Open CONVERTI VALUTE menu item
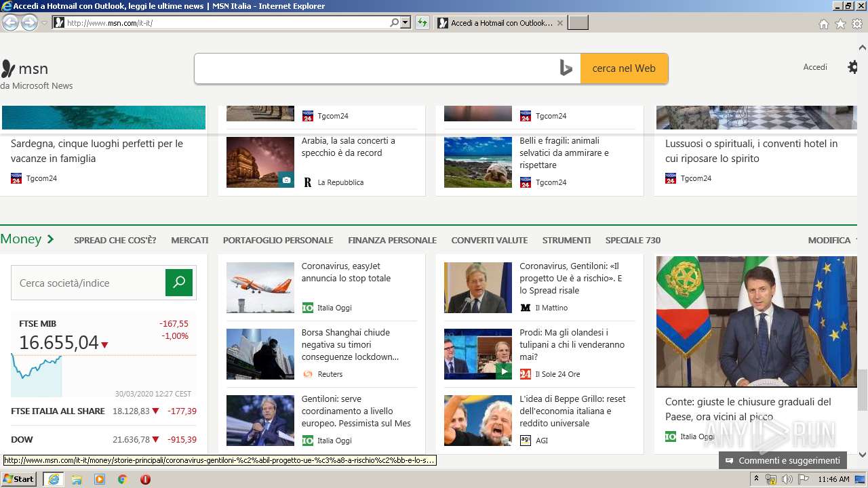The image size is (868, 488). (490, 240)
